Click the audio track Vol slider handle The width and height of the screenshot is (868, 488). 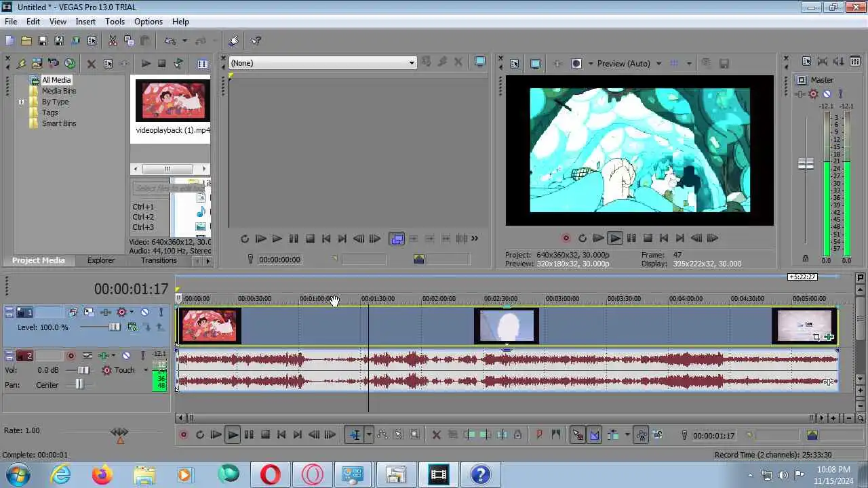tap(83, 370)
